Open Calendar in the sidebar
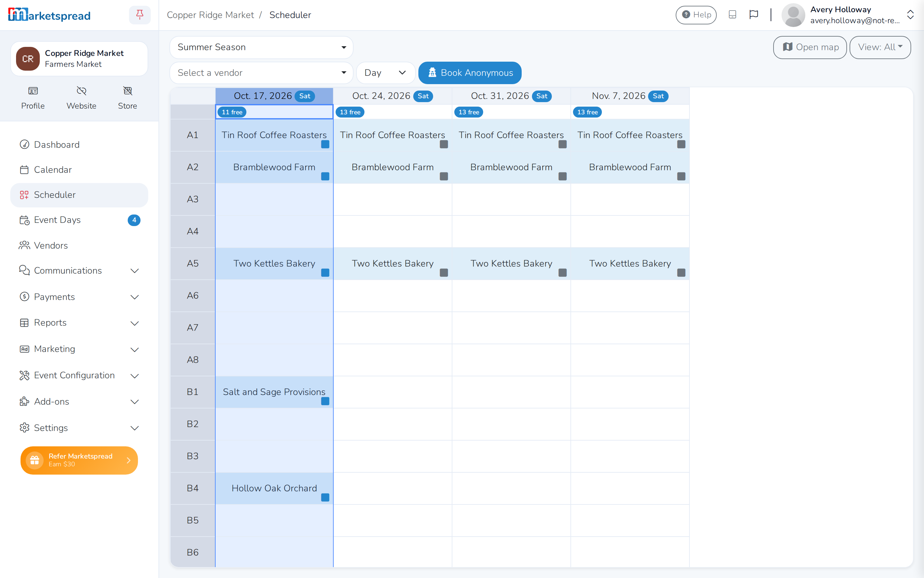Image resolution: width=924 pixels, height=578 pixels. 79,170
